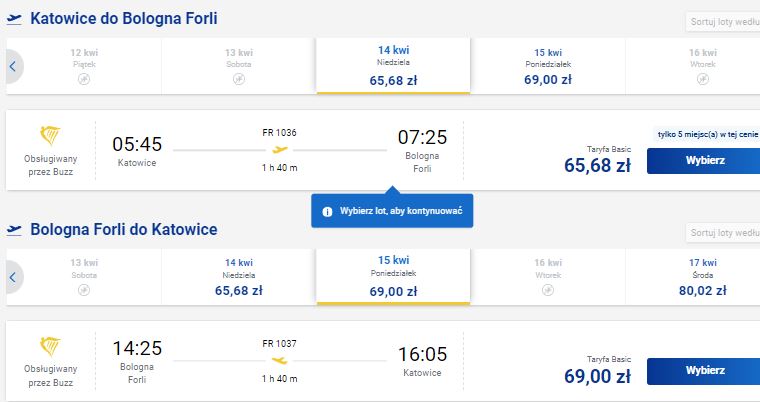
Task: Click the plane icon beside Bologna Forli do Katowice
Action: [x=14, y=230]
